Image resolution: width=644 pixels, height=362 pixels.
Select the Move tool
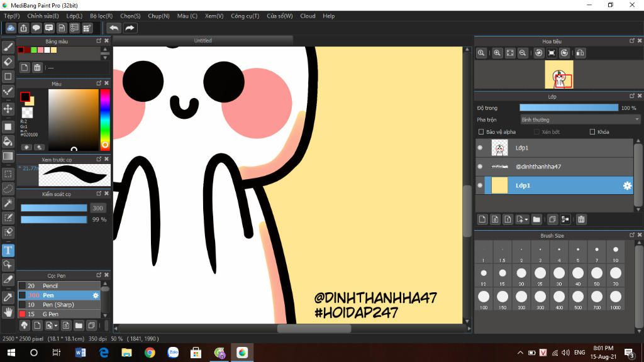(x=8, y=109)
